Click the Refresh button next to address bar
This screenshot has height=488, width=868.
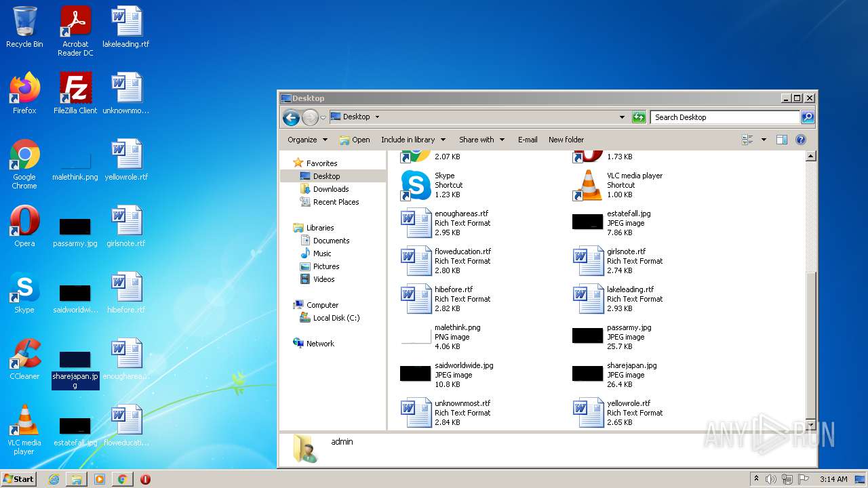[x=639, y=117]
